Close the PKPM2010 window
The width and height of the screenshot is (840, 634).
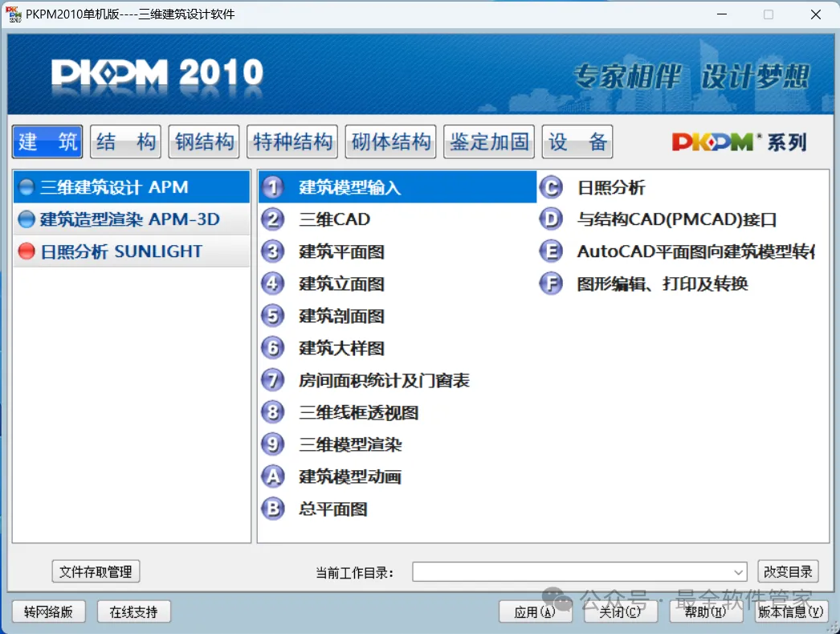pos(816,14)
